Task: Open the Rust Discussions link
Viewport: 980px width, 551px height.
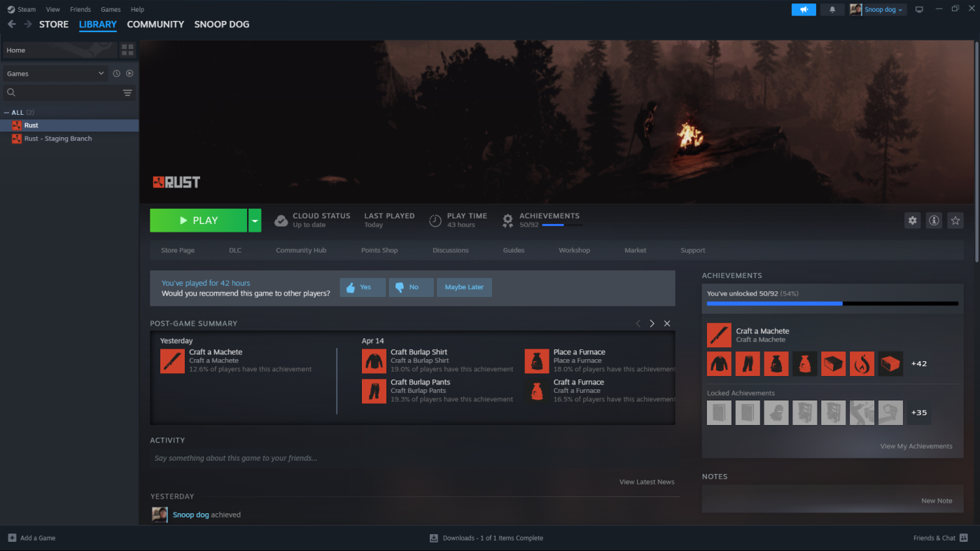Action: click(451, 250)
